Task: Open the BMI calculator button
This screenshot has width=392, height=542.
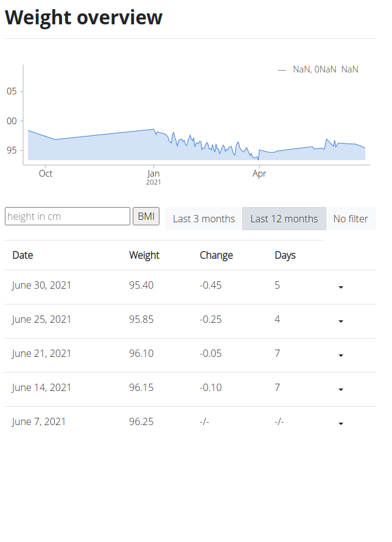Action: (146, 216)
